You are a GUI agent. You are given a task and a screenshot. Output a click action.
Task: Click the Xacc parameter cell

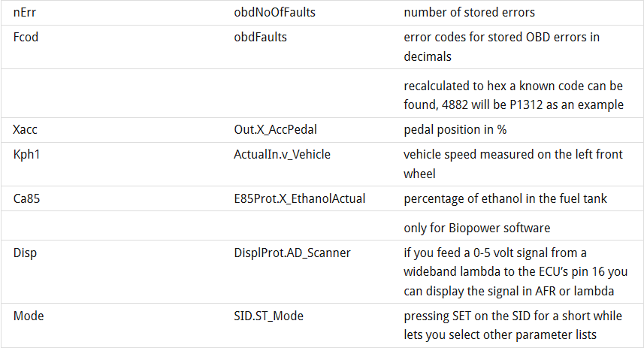(x=26, y=129)
